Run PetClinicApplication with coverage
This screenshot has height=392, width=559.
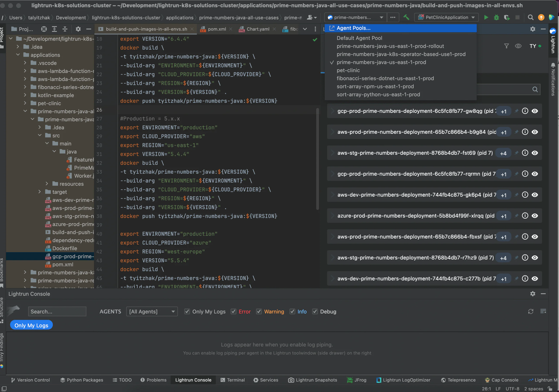pos(507,17)
